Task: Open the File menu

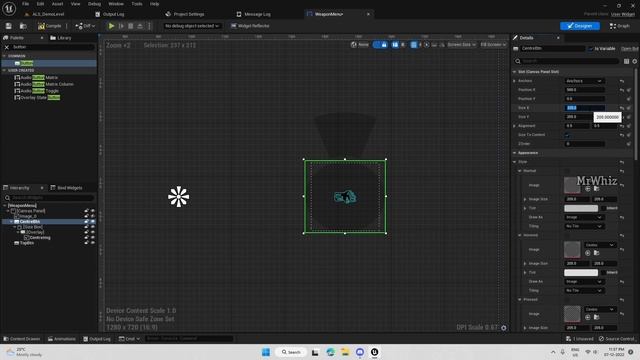Action: (x=25, y=4)
